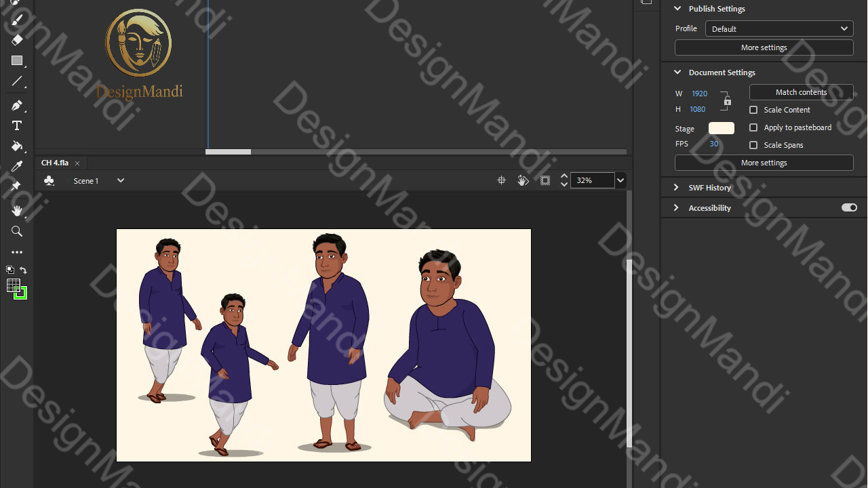The width and height of the screenshot is (868, 488).
Task: Open the Profile Default dropdown
Action: click(778, 28)
